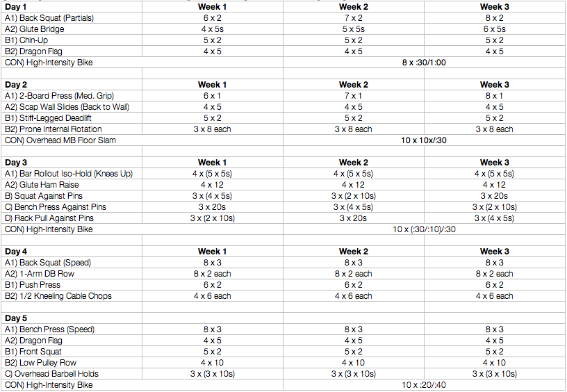The width and height of the screenshot is (567, 392).
Task: Select the Day 2 header cell
Action: tap(72, 85)
